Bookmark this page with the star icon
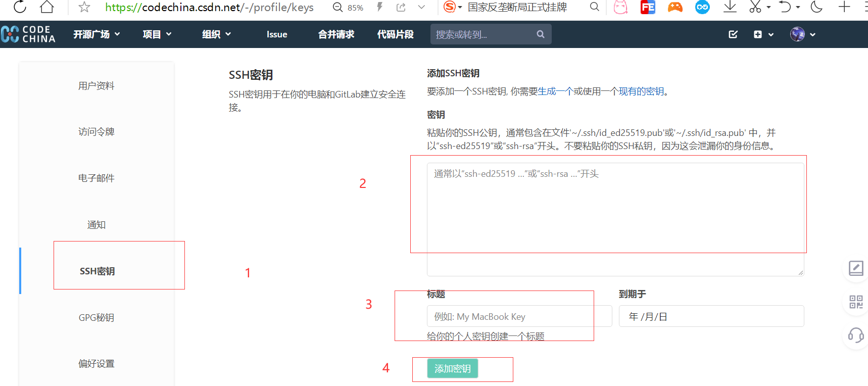868x386 pixels. 84,7
